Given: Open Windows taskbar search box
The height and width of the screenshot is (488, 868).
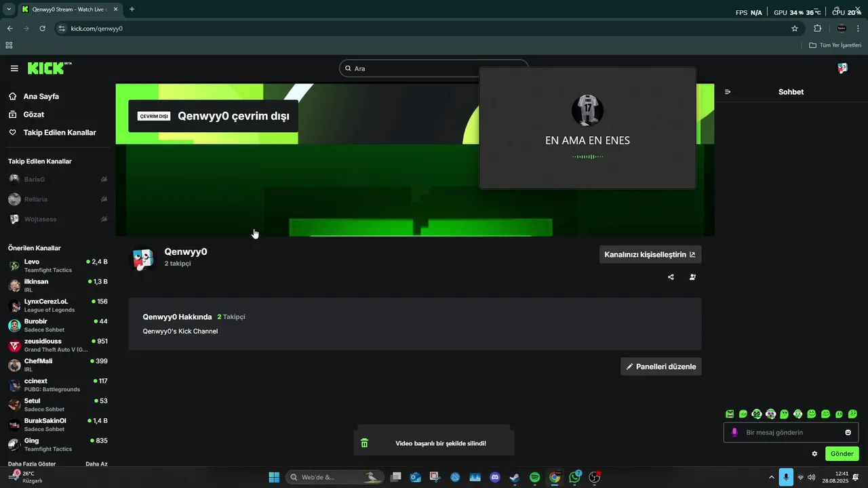Looking at the screenshot, I should click(335, 477).
